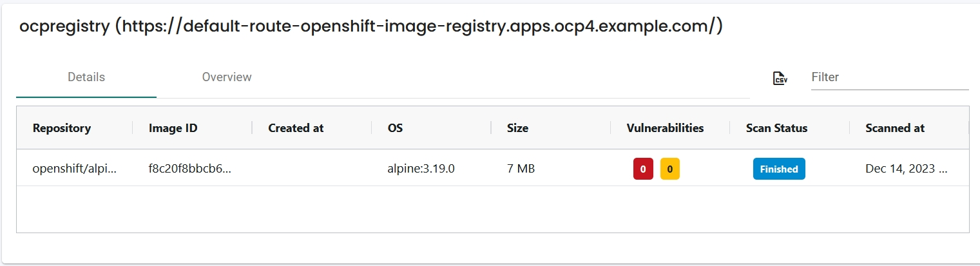Viewport: 980px width, 266px height.
Task: Sort by Repository column header
Action: click(x=62, y=128)
